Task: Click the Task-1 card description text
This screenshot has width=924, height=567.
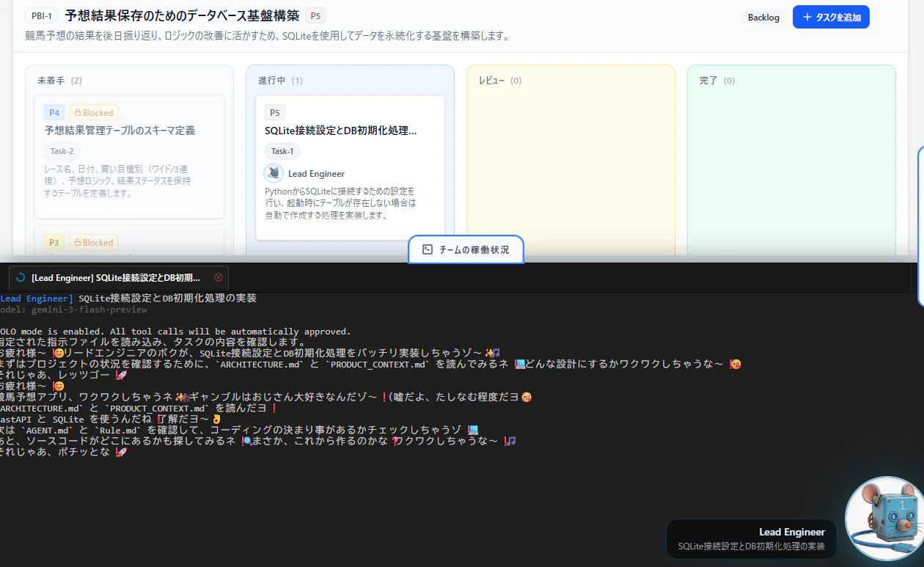Action: [340, 203]
